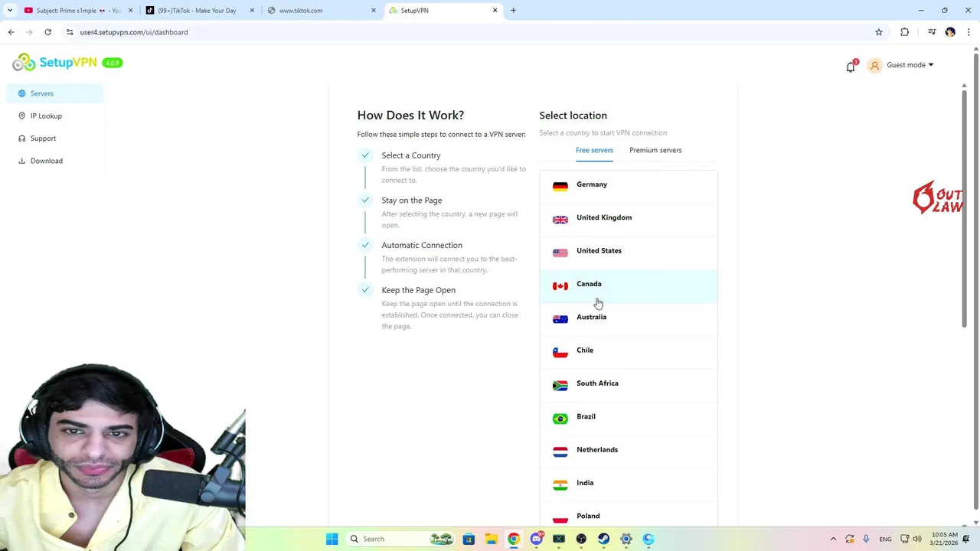This screenshot has height=551, width=980.
Task: Open a new browser tab
Action: (513, 11)
